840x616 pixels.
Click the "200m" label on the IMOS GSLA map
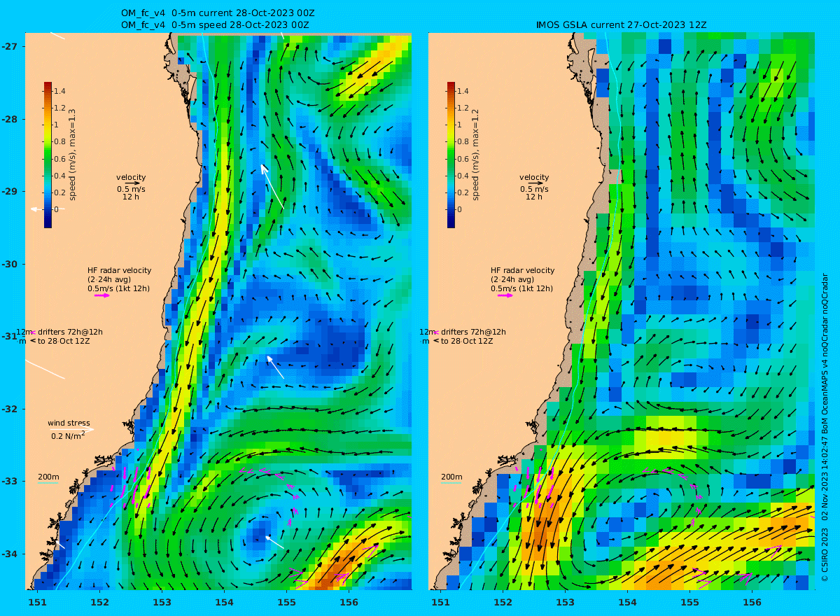pos(451,477)
